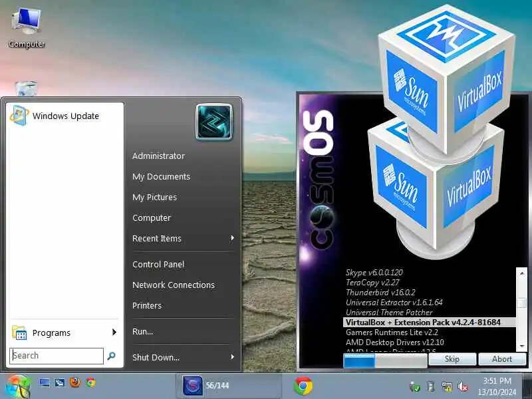Click the installer list scrollbar thumb
Image resolution: width=532 pixels, height=399 pixels.
click(522, 303)
